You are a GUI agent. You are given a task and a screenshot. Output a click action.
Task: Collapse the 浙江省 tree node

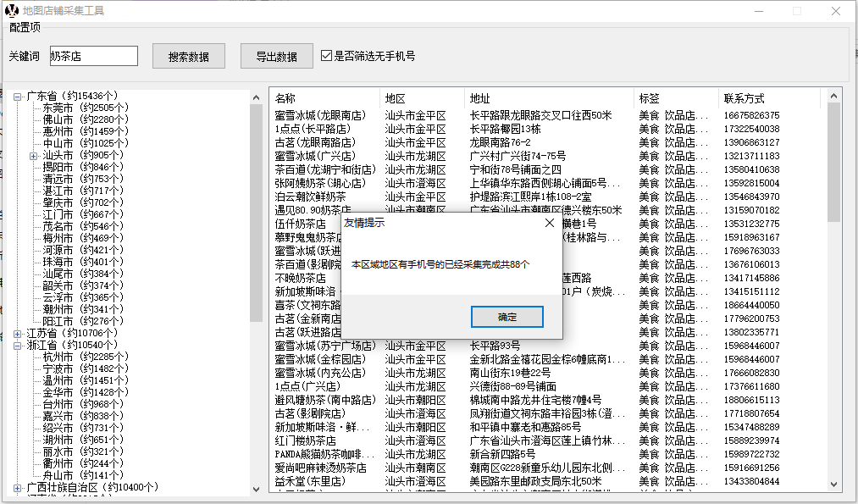click(x=17, y=346)
